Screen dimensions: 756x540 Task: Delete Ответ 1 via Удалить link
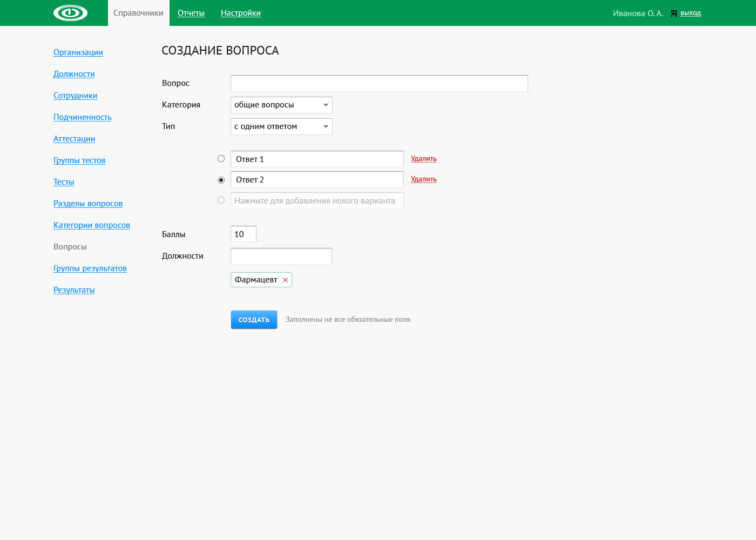[x=423, y=159]
